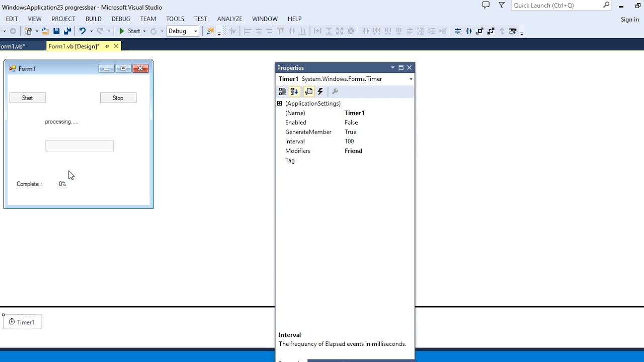Click the Quick Launch search magnifier icon
This screenshot has width=644, height=362.
tap(606, 5)
